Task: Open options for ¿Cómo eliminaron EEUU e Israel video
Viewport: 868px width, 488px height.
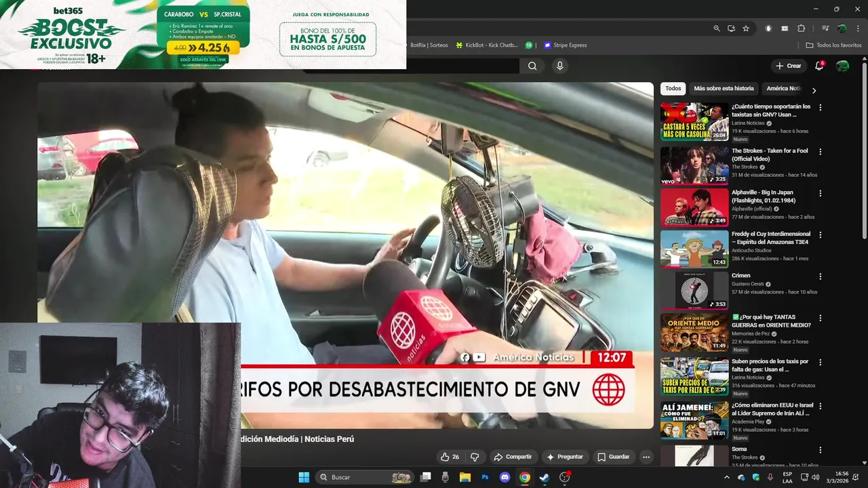Action: [x=820, y=407]
